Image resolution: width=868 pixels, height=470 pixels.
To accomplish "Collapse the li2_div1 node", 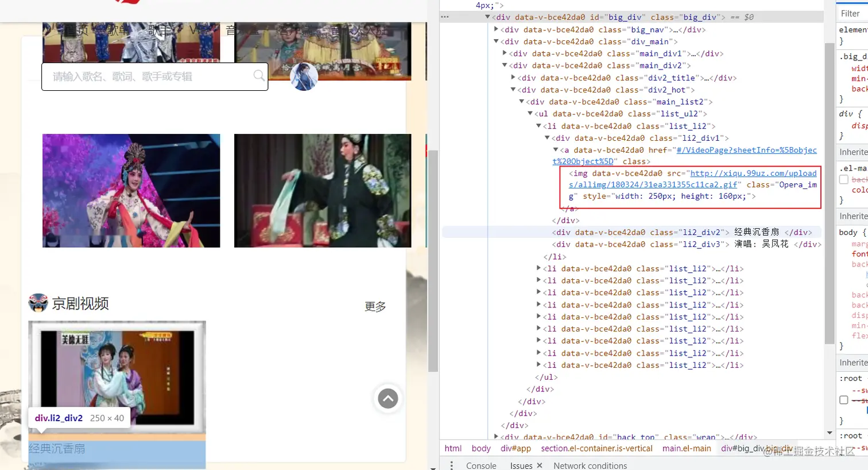I will (x=547, y=138).
